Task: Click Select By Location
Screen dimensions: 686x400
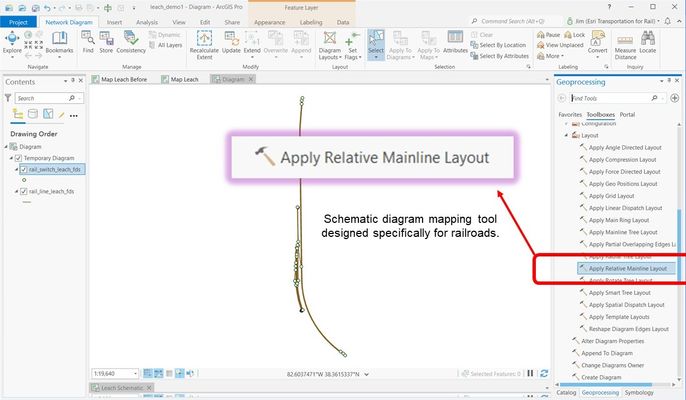Action: point(498,45)
